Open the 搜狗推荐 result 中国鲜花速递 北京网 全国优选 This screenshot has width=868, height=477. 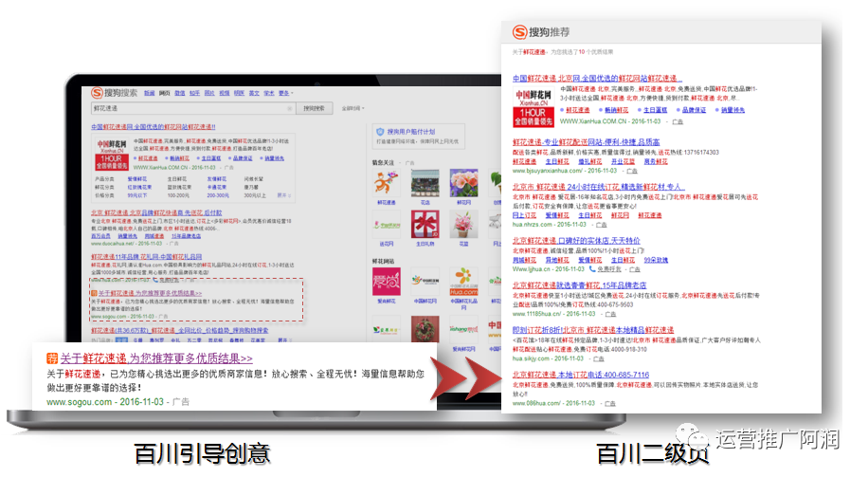click(x=597, y=78)
